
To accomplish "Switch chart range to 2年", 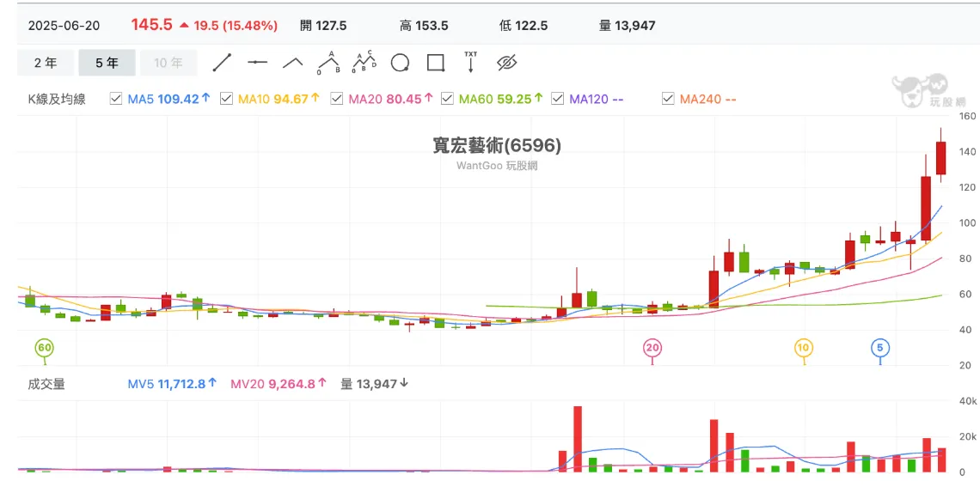I will 45,63.
